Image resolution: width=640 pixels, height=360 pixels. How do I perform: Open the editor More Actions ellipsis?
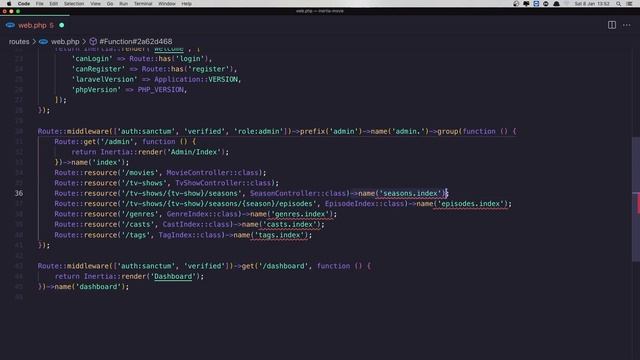627,25
